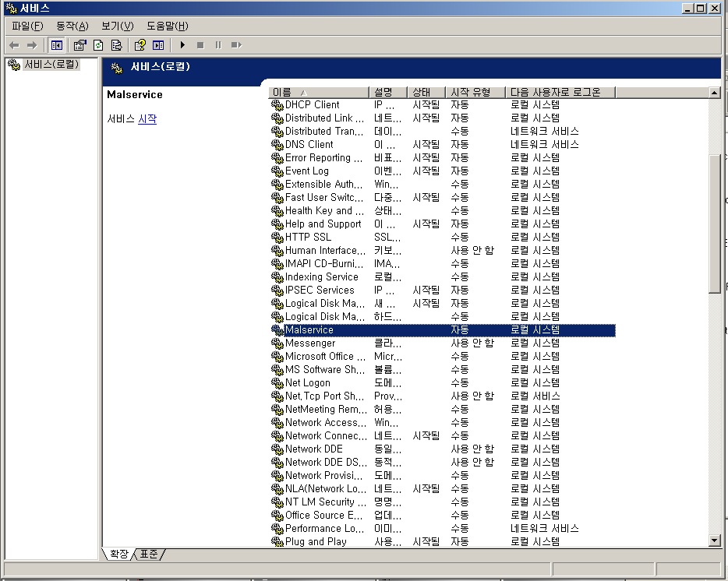The width and height of the screenshot is (728, 581).
Task: Open the 동작(A) menu
Action: coord(72,26)
